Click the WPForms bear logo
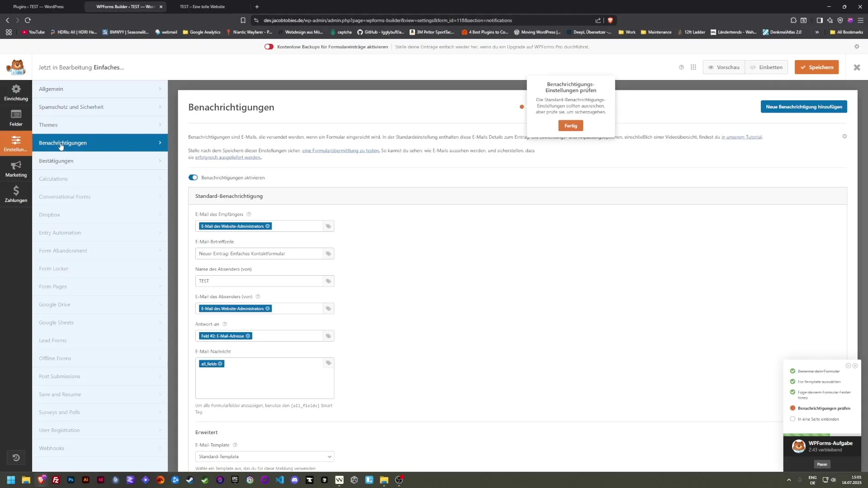 coord(16,67)
